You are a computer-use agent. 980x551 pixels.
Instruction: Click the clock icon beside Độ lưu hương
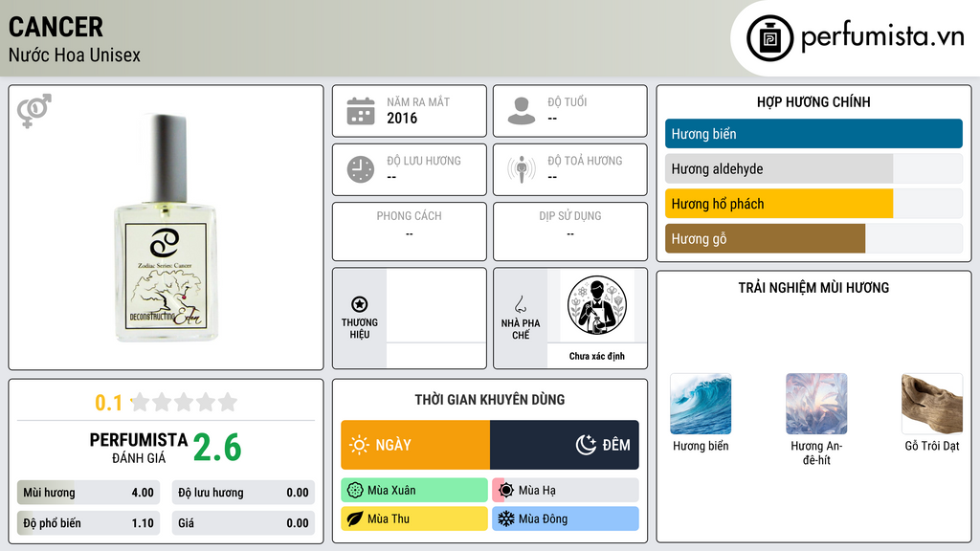pyautogui.click(x=361, y=169)
